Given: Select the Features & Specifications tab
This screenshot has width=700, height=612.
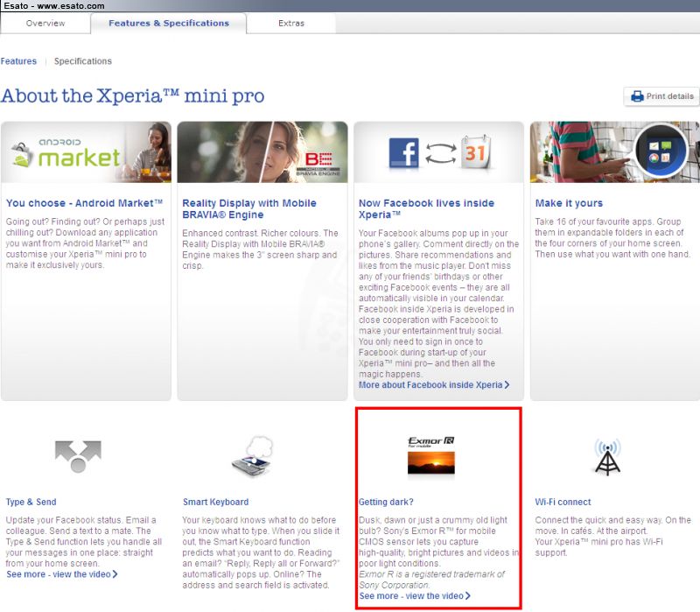Looking at the screenshot, I should pyautogui.click(x=169, y=24).
